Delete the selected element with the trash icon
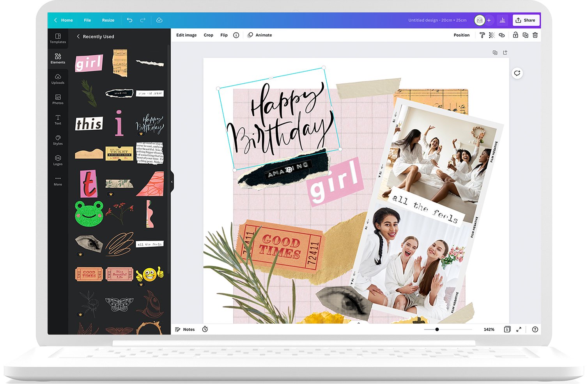Image resolution: width=588 pixels, height=384 pixels. [535, 35]
